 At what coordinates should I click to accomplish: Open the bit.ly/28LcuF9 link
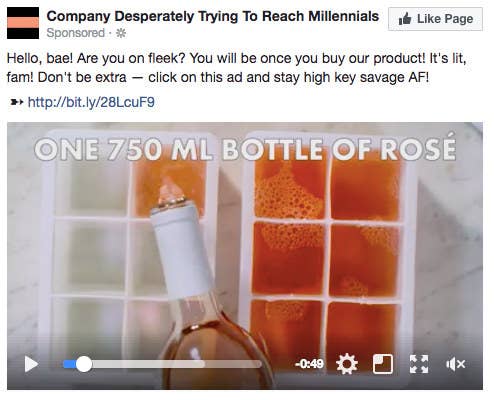91,102
